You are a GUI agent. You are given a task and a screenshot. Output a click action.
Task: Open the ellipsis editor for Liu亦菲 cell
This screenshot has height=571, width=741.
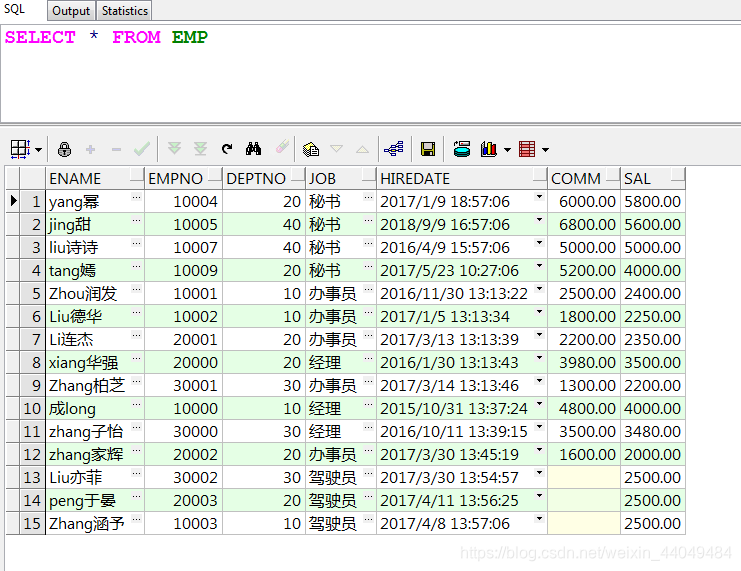(x=137, y=474)
